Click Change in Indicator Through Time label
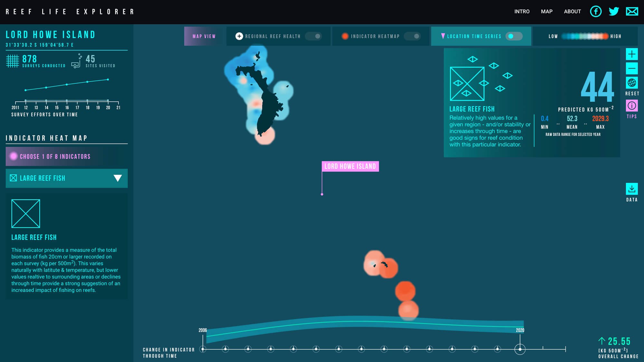Screen dimensions: 644x362 169,353
